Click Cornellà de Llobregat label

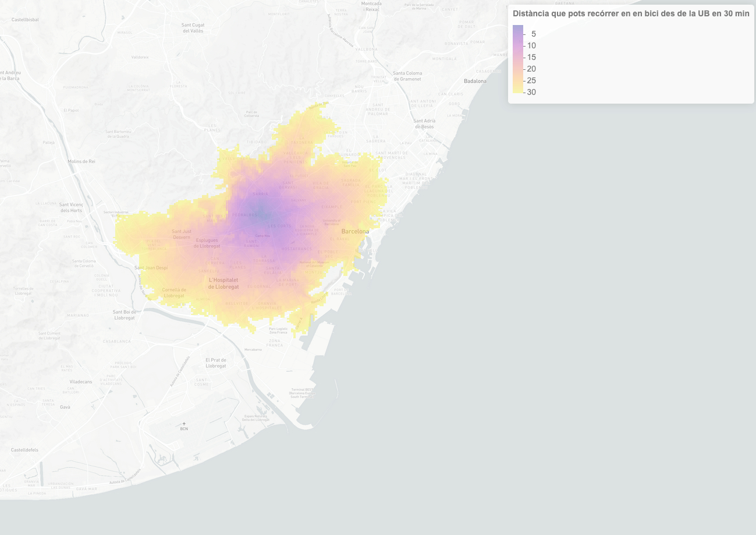[x=174, y=292]
